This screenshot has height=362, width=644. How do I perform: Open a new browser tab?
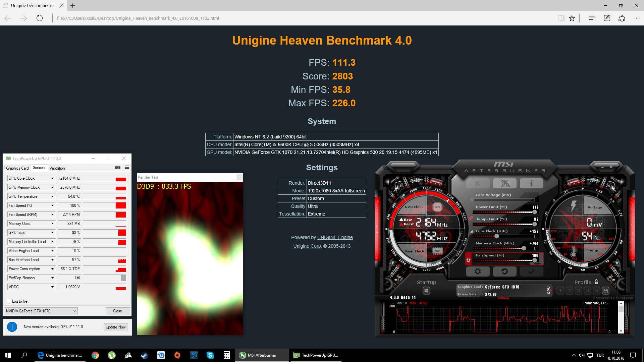73,5
